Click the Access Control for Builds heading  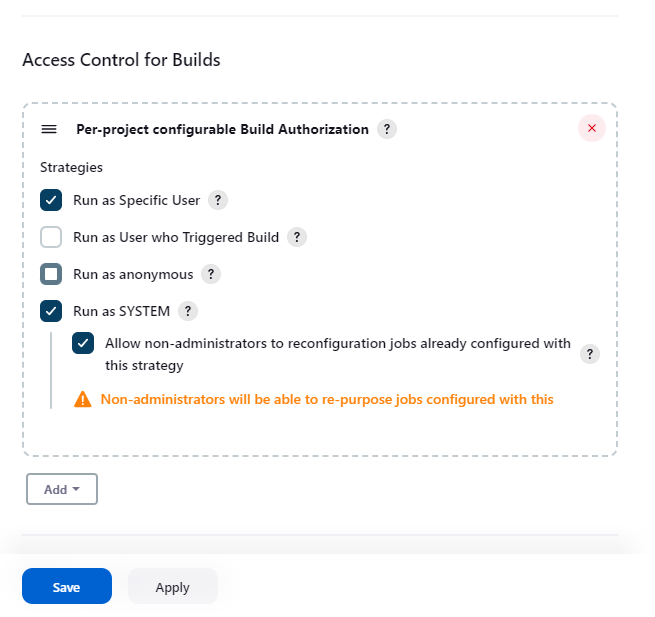point(121,60)
